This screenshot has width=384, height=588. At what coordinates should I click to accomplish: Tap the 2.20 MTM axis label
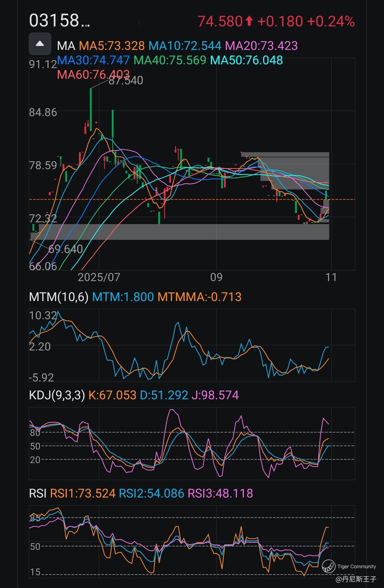tap(40, 347)
